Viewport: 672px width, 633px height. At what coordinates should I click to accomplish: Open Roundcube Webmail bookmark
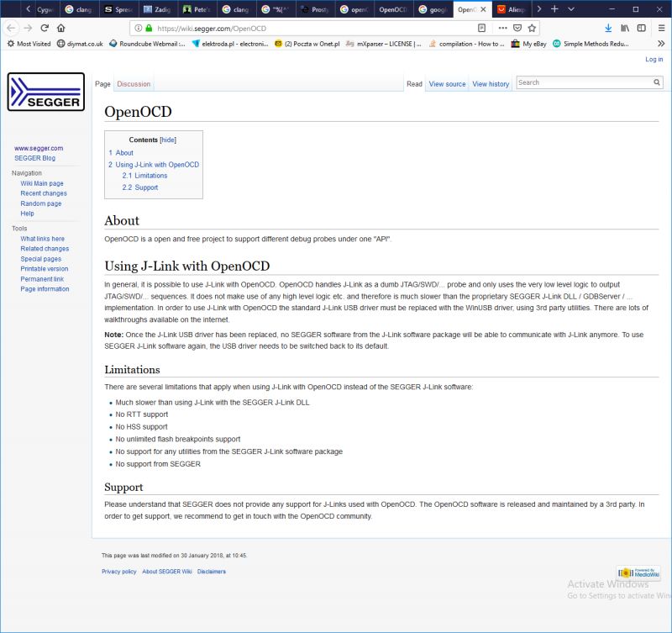(x=148, y=44)
